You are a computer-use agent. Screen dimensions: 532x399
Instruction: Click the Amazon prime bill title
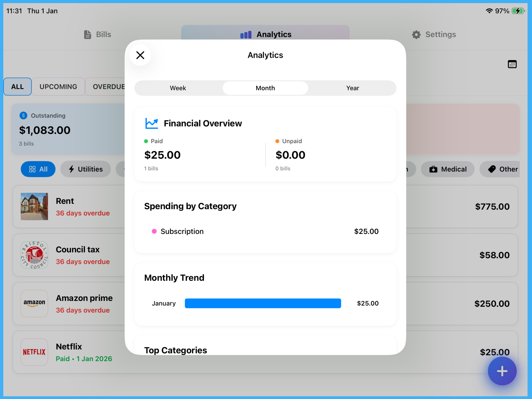84,298
